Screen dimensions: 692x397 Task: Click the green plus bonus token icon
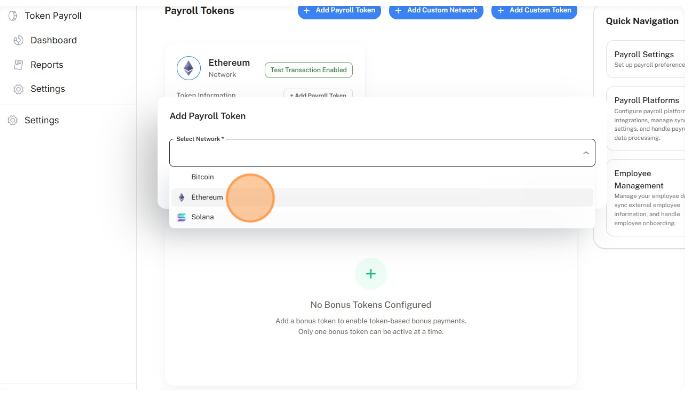pos(371,274)
